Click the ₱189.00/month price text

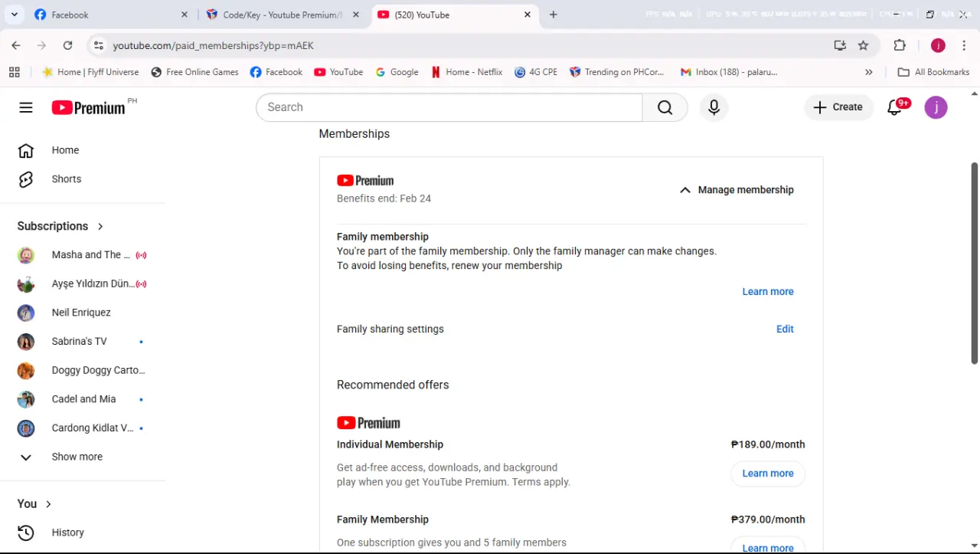tap(768, 444)
